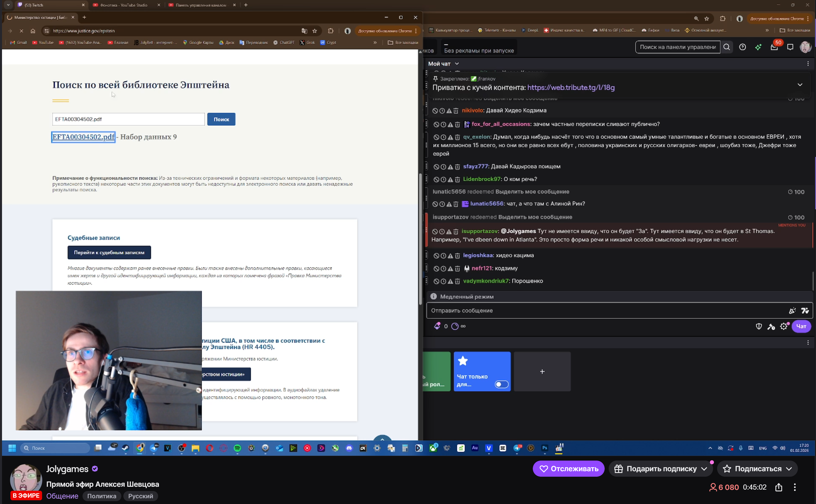Click the ban icon next to nikivolo's message

tap(435, 111)
